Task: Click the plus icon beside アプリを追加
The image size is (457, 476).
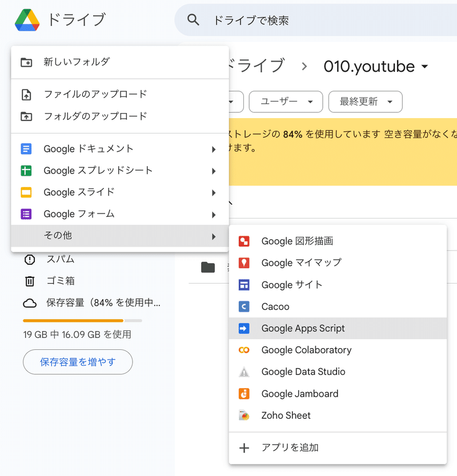Action: pyautogui.click(x=244, y=448)
